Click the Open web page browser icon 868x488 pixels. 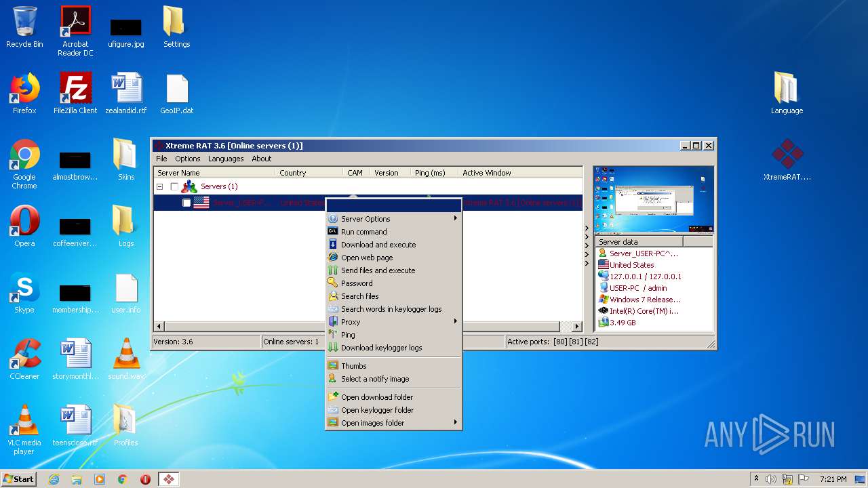pos(333,258)
